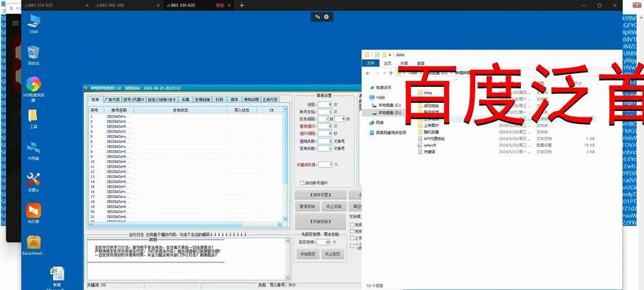Click the 关键词发第 number input field
This screenshot has height=290, width=644.
point(325,165)
